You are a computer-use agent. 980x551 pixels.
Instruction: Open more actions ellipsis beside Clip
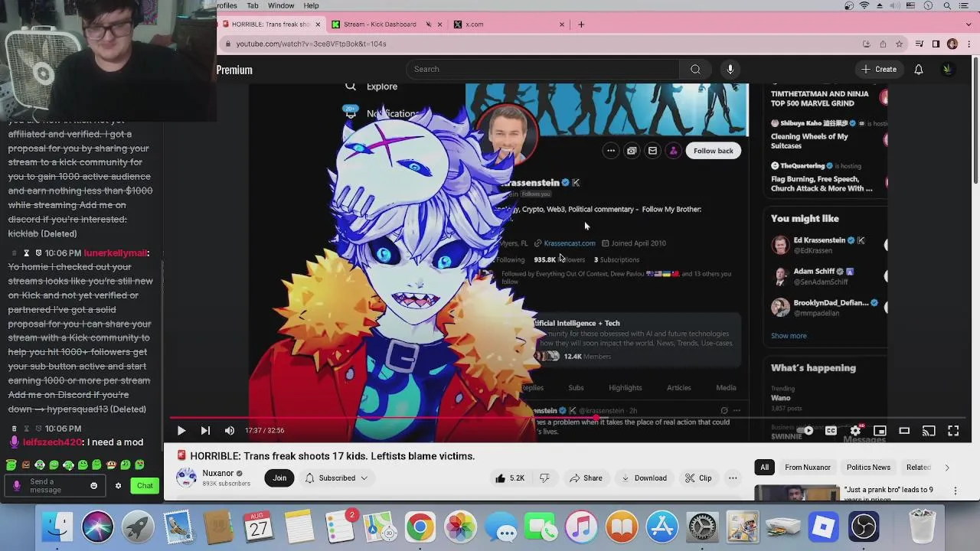(733, 478)
